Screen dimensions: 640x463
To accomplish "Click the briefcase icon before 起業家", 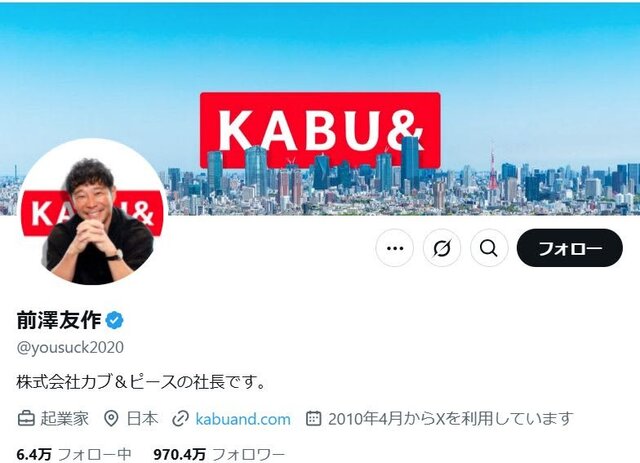I will coord(26,419).
